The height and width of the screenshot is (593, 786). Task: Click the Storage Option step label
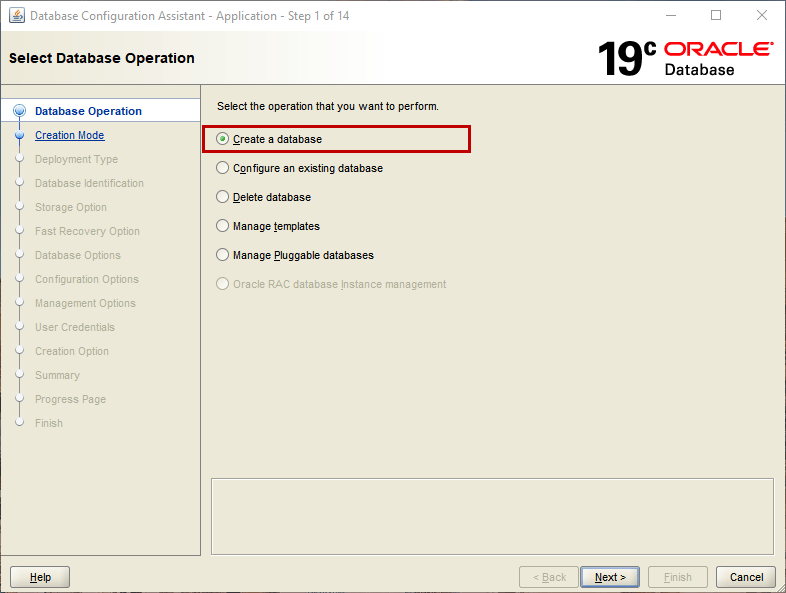pos(71,208)
